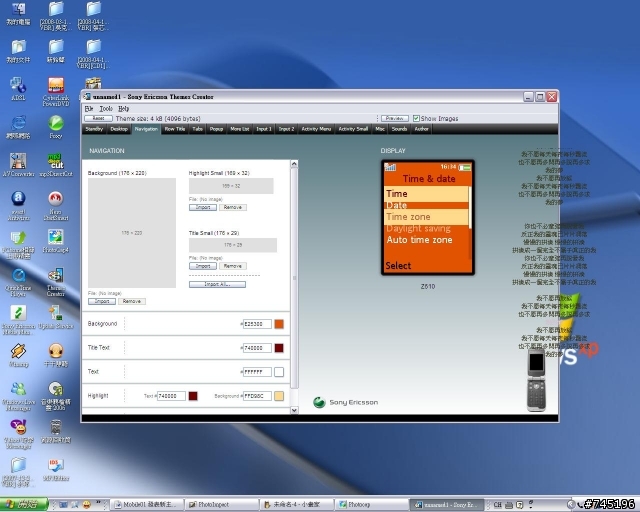Switch to the Popup tab
The height and width of the screenshot is (512, 640).
click(x=216, y=129)
